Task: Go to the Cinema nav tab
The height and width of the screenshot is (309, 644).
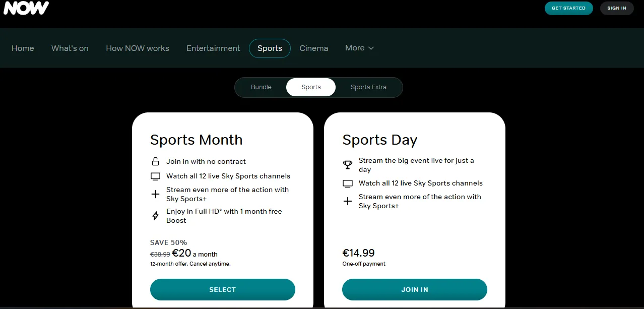Action: [313, 48]
